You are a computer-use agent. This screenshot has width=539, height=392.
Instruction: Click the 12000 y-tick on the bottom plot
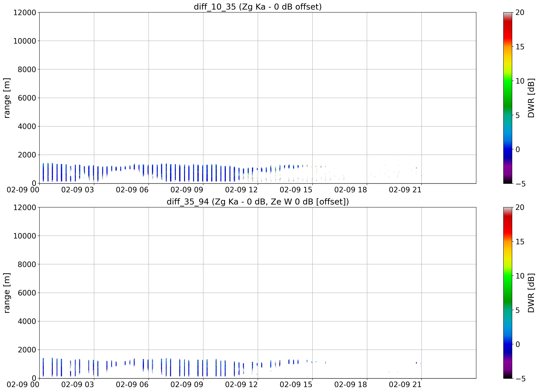(25, 207)
